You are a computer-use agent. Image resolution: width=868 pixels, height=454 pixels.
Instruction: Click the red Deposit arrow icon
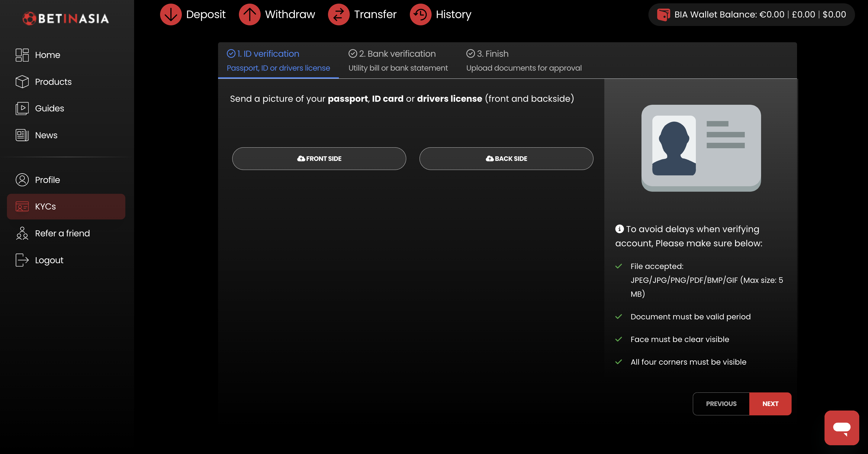tap(171, 14)
